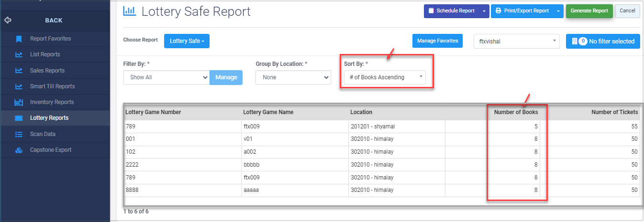The image size is (644, 222).
Task: Click the Lottery Reports ticket icon
Action: coord(19,118)
